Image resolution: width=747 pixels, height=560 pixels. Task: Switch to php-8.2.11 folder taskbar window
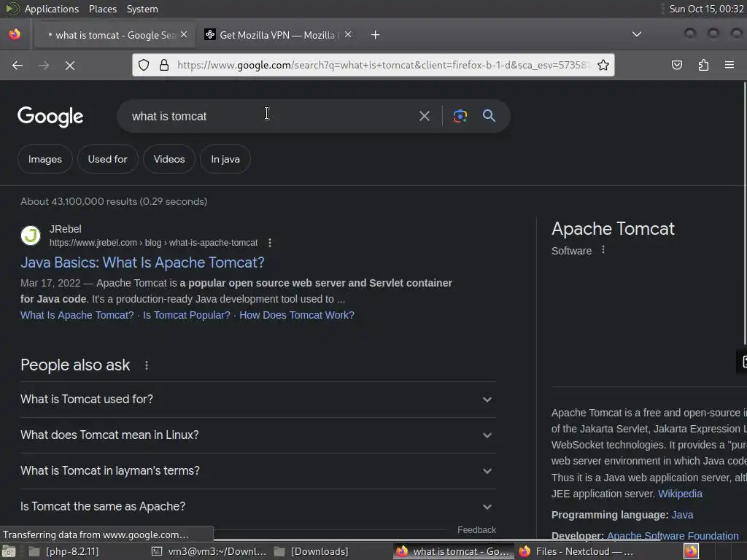coord(64,552)
